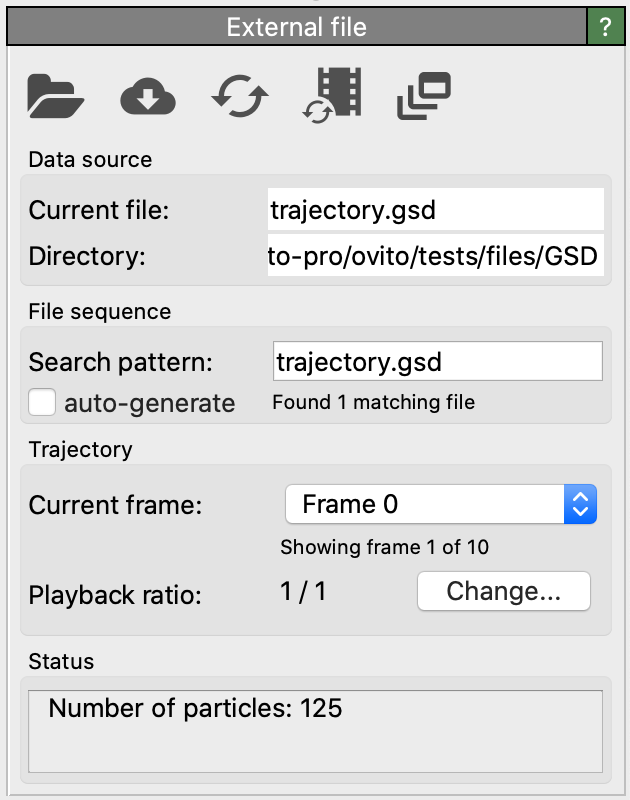Click the Trajectory section heading
The width and height of the screenshot is (630, 800).
click(80, 450)
